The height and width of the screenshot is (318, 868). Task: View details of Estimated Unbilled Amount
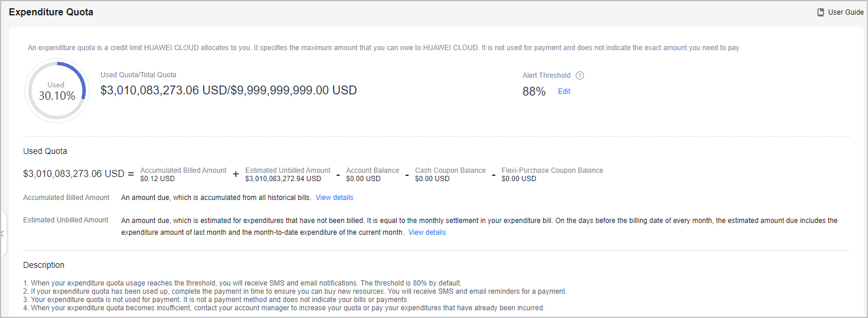427,232
